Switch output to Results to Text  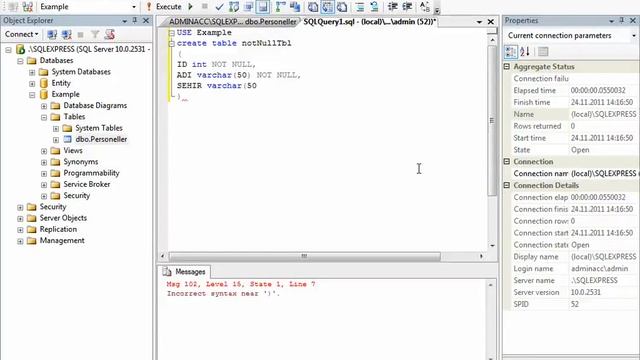pyautogui.click(x=313, y=7)
